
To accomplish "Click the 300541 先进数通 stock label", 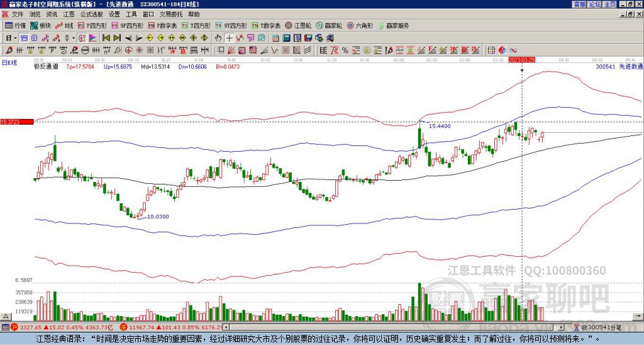I will (x=619, y=66).
